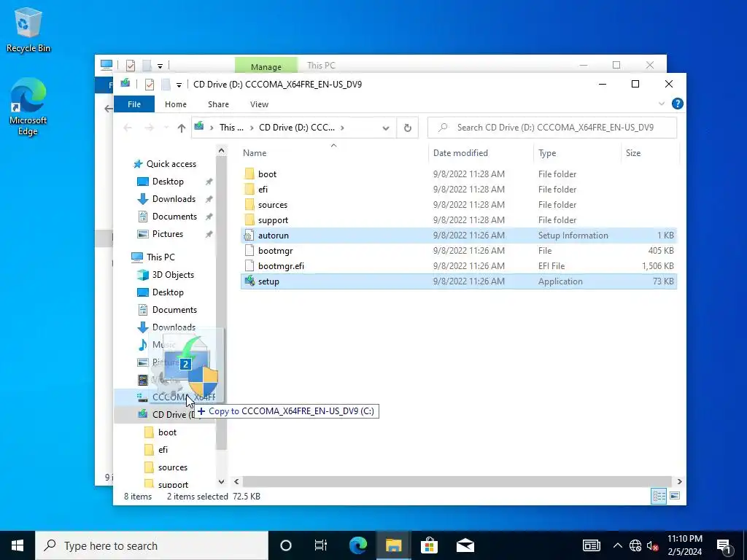Screen dimensions: 747x560
Task: Open the notification center icon
Action: [x=724, y=546]
